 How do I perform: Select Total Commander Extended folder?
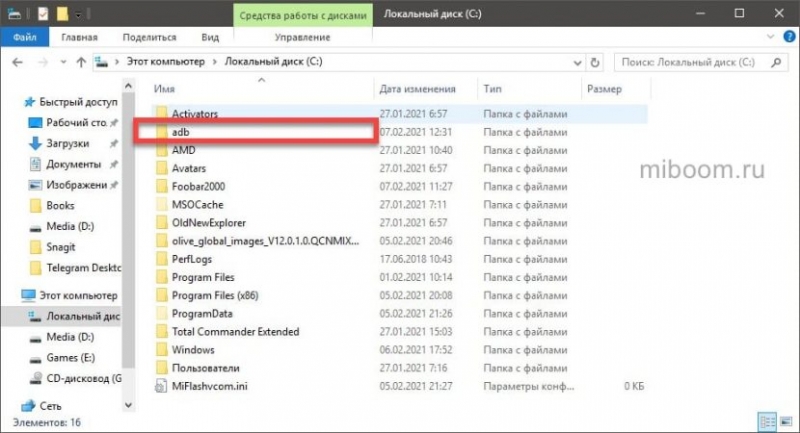pos(235,332)
